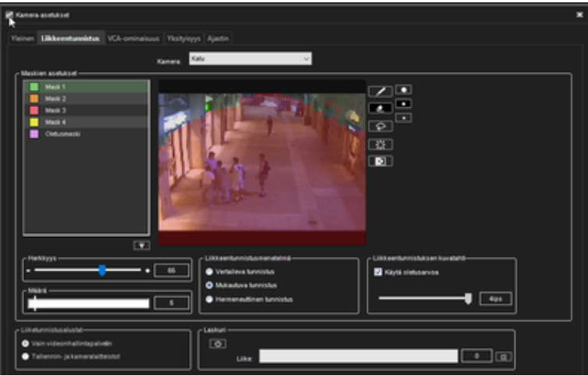Click the select-all mask area icon

[x=380, y=144]
